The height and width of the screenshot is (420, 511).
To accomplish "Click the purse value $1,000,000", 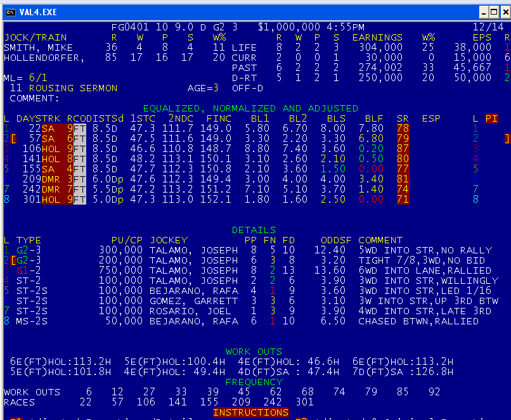I will pyautogui.click(x=288, y=27).
